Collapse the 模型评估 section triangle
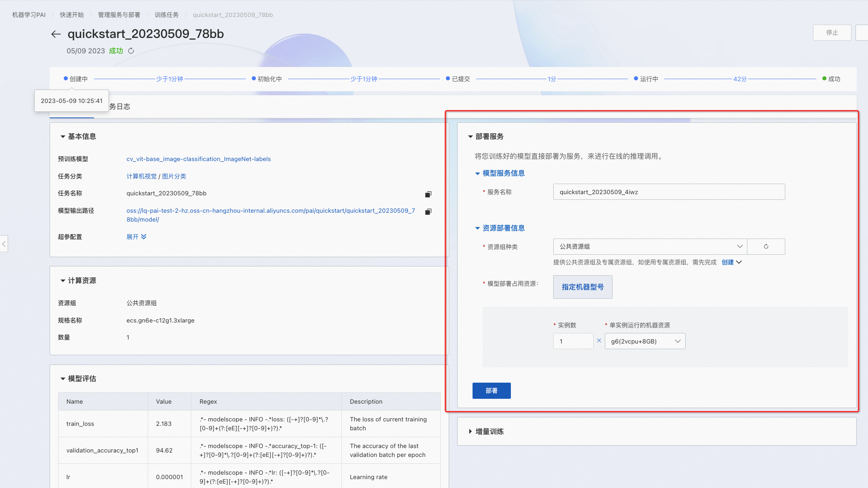The image size is (868, 488). pyautogui.click(x=63, y=379)
